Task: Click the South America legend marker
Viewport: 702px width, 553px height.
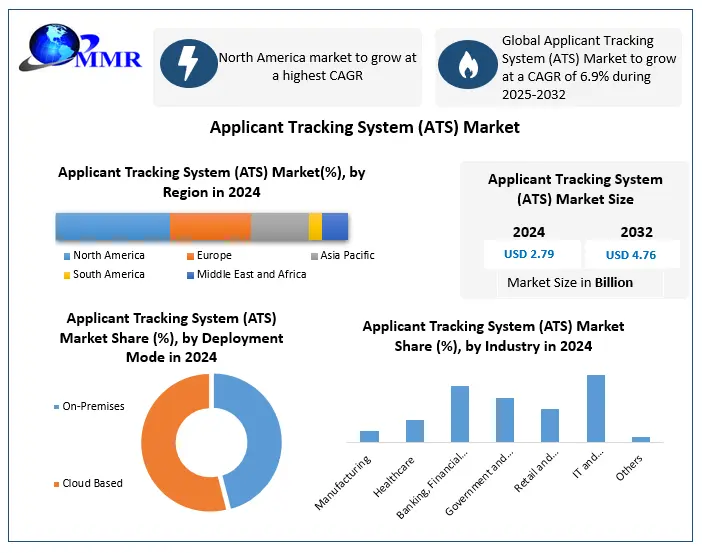Action: click(x=65, y=275)
